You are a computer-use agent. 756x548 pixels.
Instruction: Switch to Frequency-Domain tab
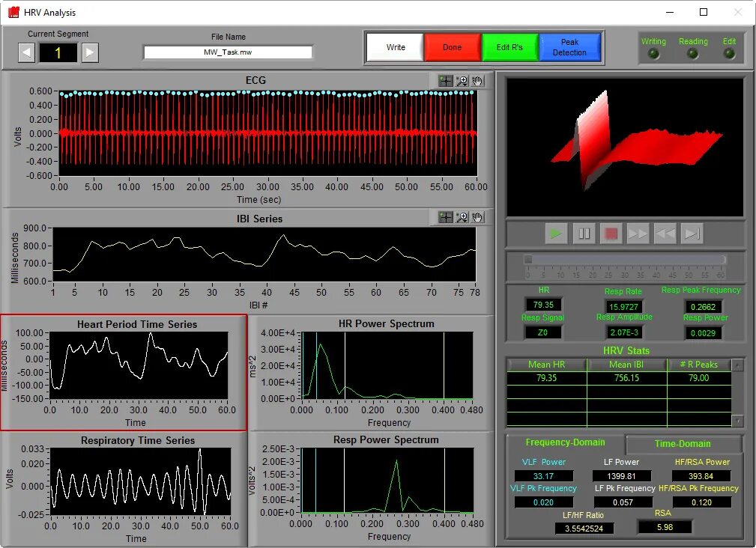coord(565,442)
